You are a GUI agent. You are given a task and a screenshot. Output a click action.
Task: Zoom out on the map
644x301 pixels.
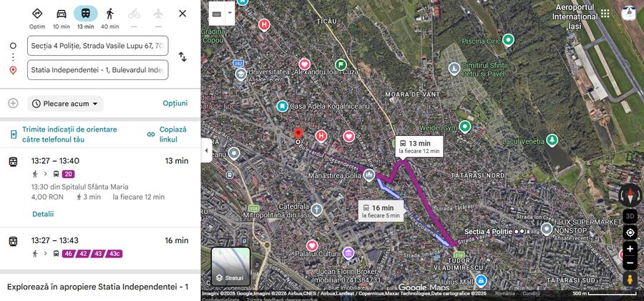pos(630,263)
